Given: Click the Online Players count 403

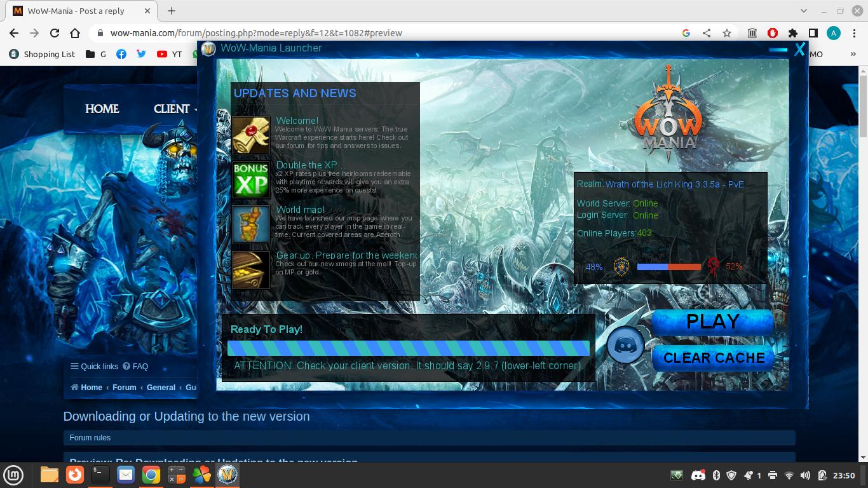Looking at the screenshot, I should [644, 233].
